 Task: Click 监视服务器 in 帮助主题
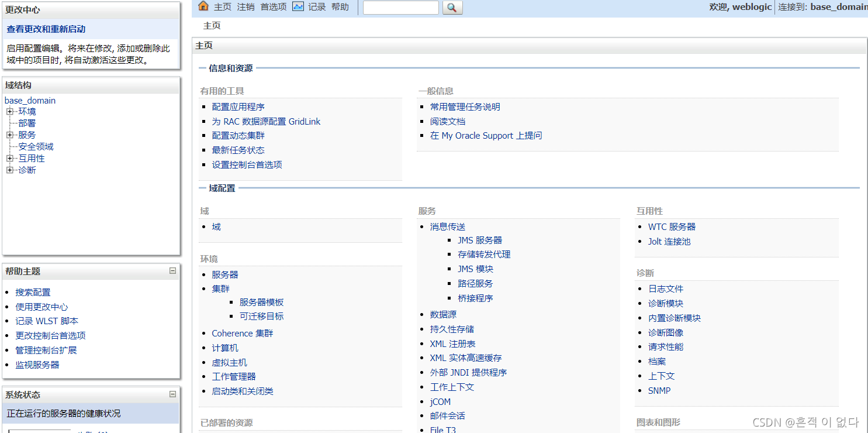(34, 363)
